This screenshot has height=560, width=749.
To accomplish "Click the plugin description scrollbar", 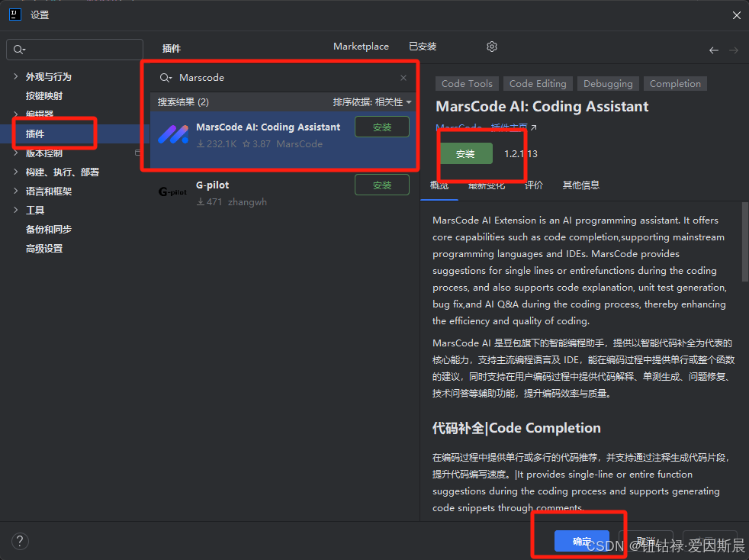I will click(x=744, y=242).
